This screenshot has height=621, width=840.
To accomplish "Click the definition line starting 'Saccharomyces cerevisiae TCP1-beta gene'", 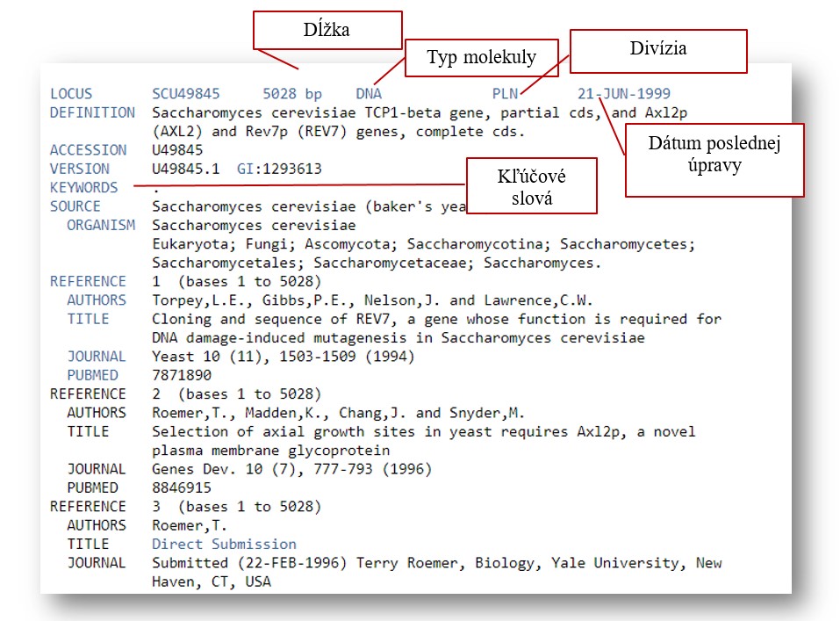I will click(x=420, y=113).
